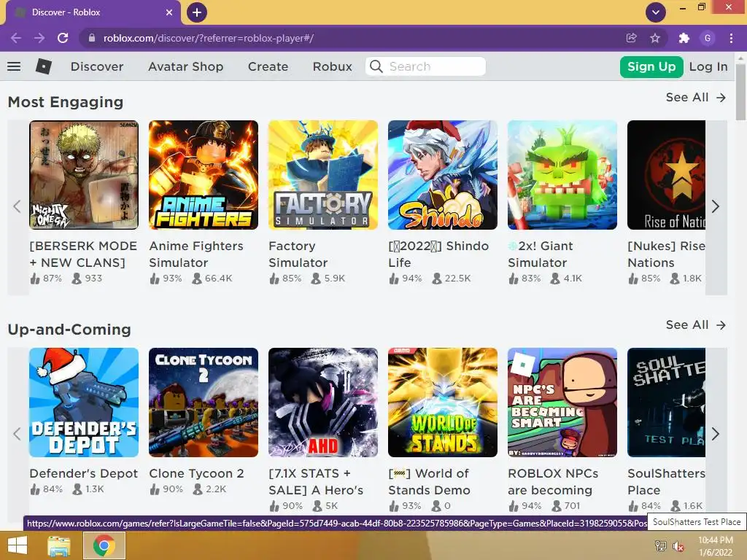Reload the page
This screenshot has height=560, width=747.
(63, 38)
